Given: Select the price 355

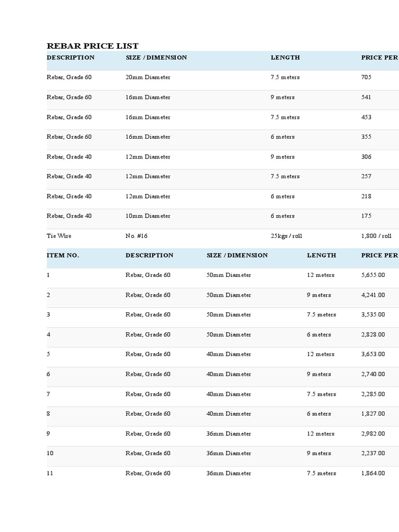Looking at the screenshot, I should (366, 137).
